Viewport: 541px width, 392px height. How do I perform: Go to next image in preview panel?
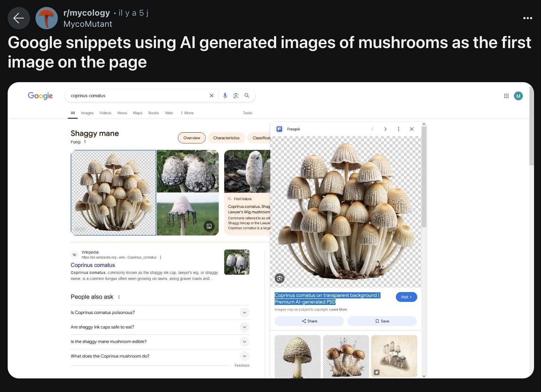point(385,129)
